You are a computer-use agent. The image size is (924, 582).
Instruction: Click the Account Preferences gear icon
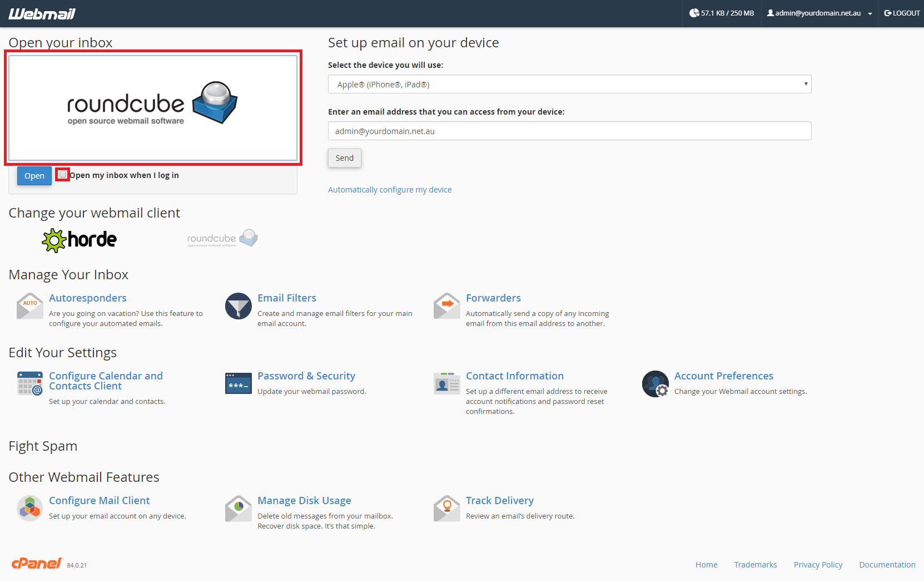point(655,384)
